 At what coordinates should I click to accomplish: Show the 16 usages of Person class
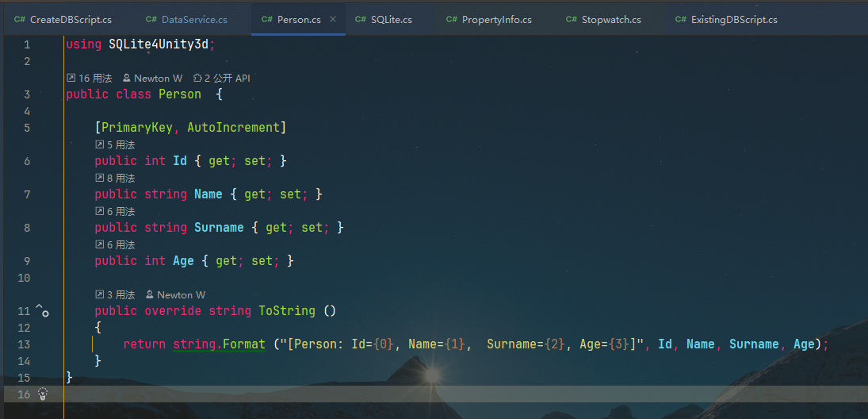click(89, 78)
